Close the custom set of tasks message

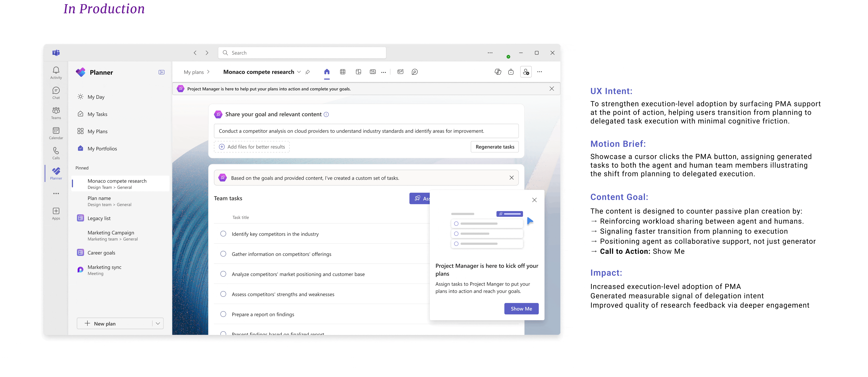tap(511, 178)
